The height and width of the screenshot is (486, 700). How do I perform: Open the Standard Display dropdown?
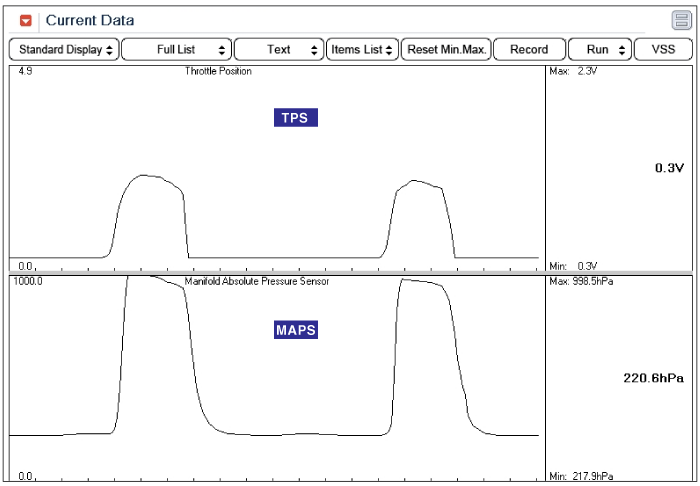[x=64, y=50]
